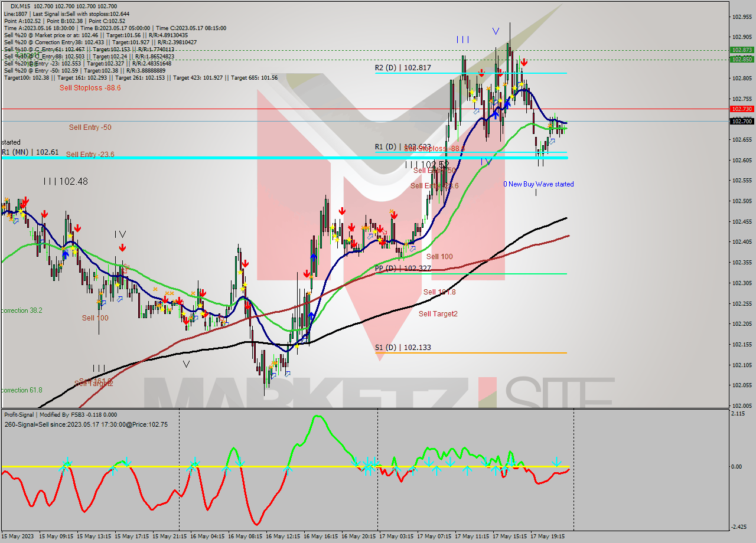
Task: Click the 'Sell 161.8' label
Action: (439, 292)
